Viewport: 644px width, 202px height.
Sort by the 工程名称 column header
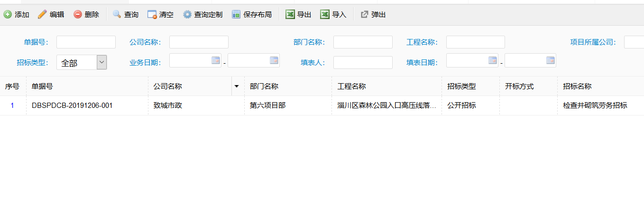(386, 87)
